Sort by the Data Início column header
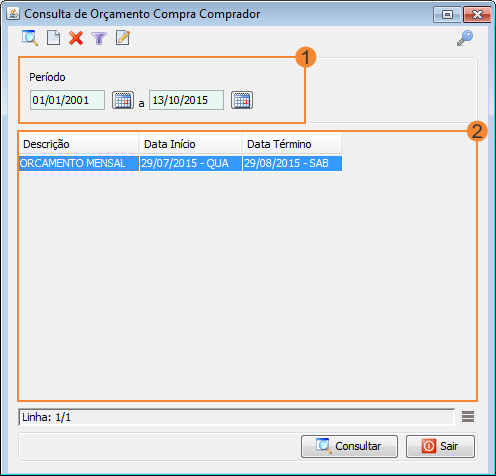This screenshot has width=496, height=476. [190, 144]
